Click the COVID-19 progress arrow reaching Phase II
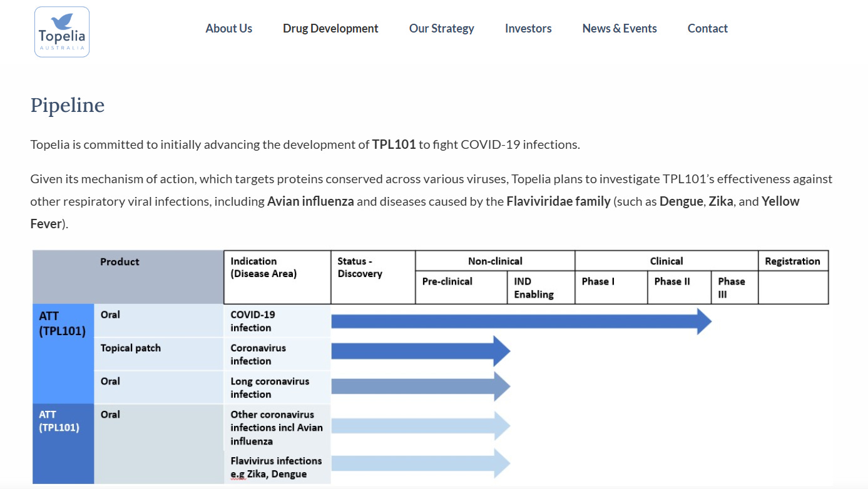Image resolution: width=868 pixels, height=489 pixels. pyautogui.click(x=521, y=321)
